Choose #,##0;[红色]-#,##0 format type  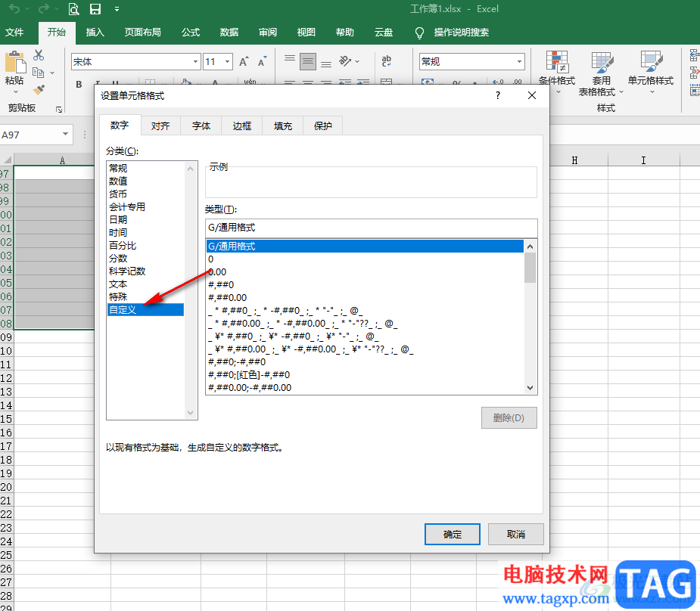coord(366,374)
